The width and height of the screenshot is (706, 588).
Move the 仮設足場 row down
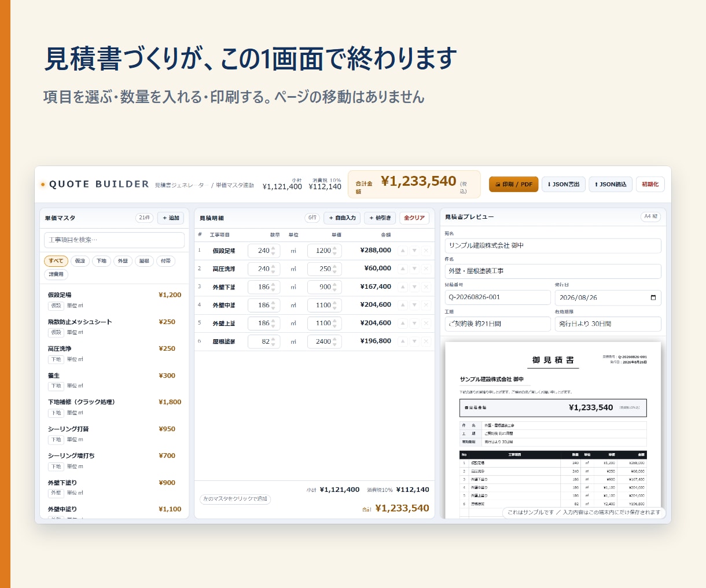[414, 251]
